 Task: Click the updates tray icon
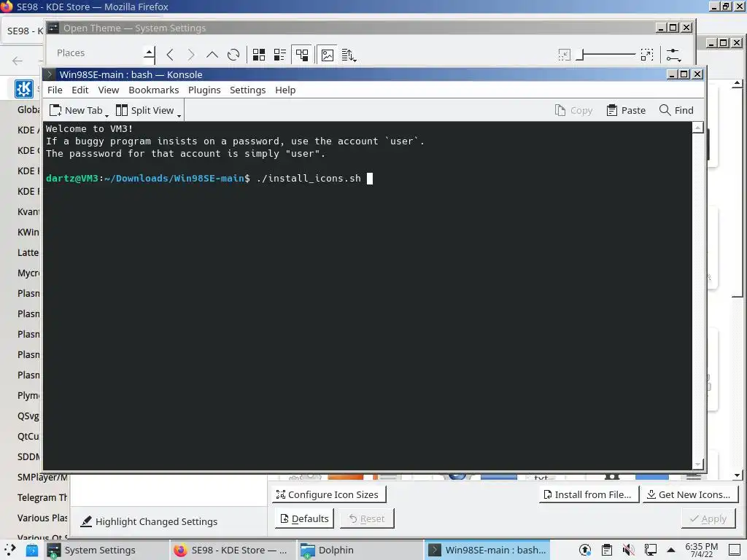(585, 550)
